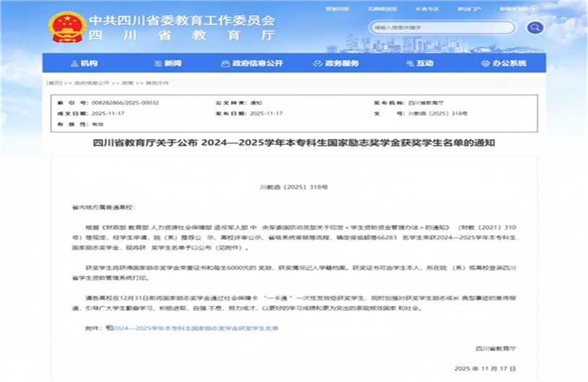Open the 智能问答 top link
Viewport: 588px width, 382px height.
tap(337, 9)
